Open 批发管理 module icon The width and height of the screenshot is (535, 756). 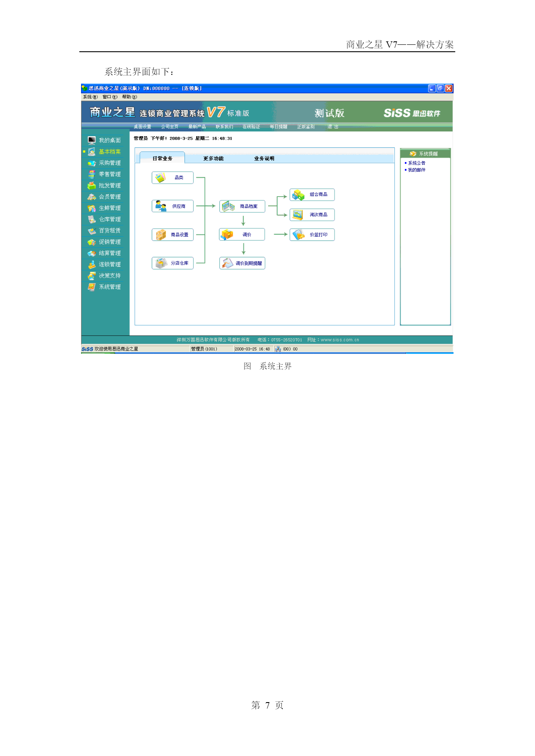92,185
